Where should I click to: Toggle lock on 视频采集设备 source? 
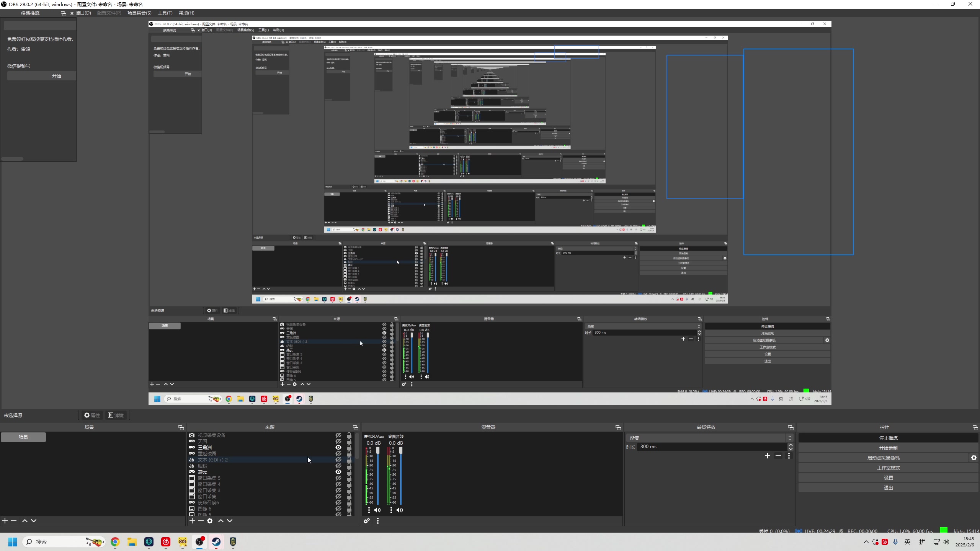pyautogui.click(x=349, y=435)
